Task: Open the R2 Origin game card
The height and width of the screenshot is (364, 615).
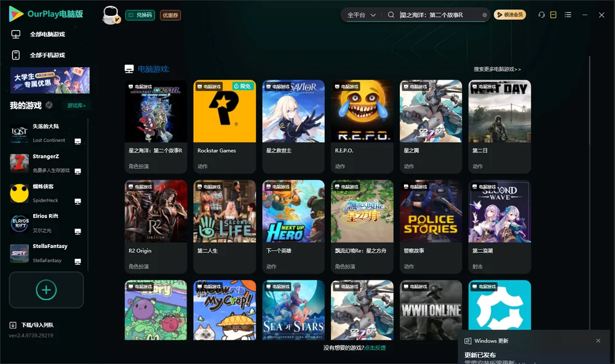Action: pos(156,227)
